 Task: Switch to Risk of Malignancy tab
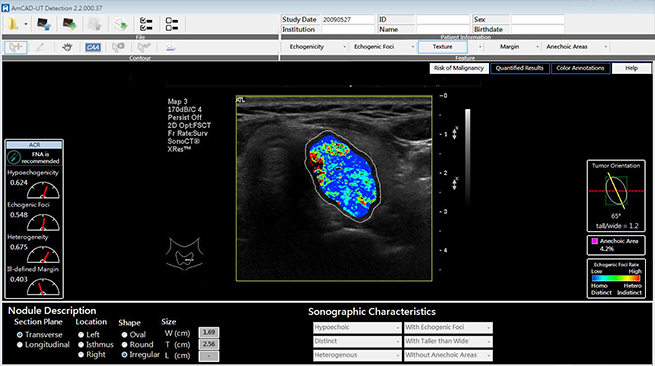tap(459, 68)
